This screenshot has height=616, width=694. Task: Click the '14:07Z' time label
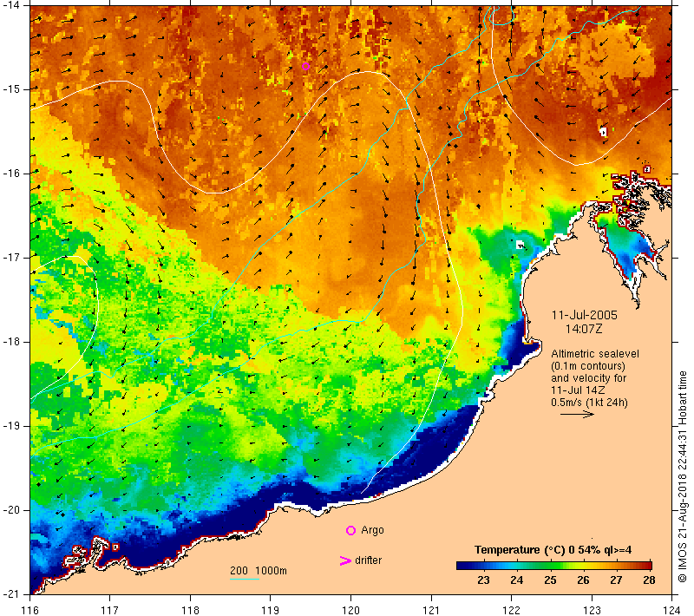584,329
